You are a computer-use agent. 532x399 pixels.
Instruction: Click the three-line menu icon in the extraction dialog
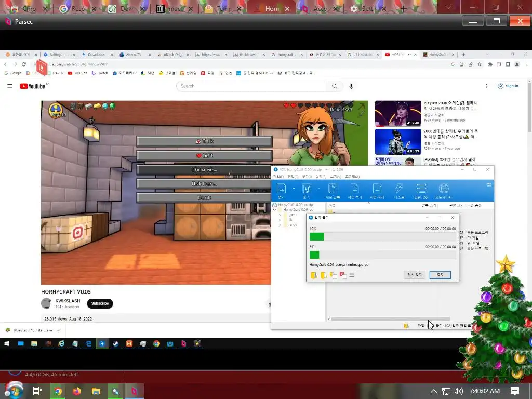point(352,275)
